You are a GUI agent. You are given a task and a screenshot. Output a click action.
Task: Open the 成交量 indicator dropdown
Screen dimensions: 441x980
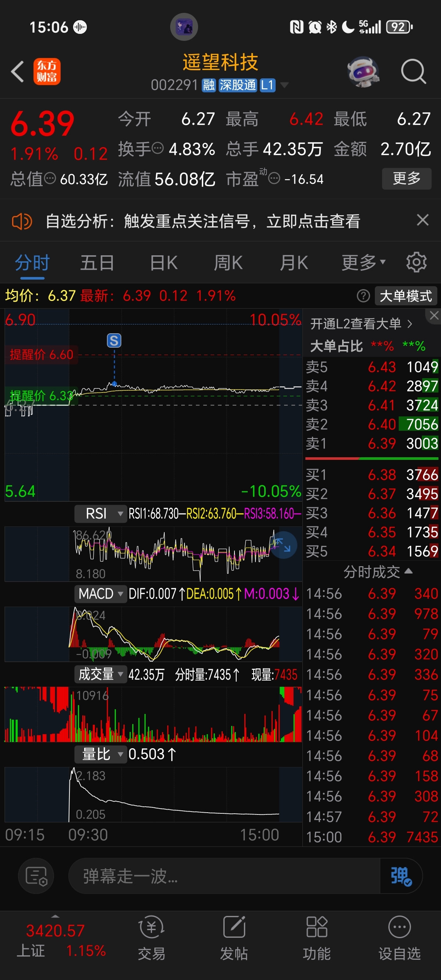(100, 675)
